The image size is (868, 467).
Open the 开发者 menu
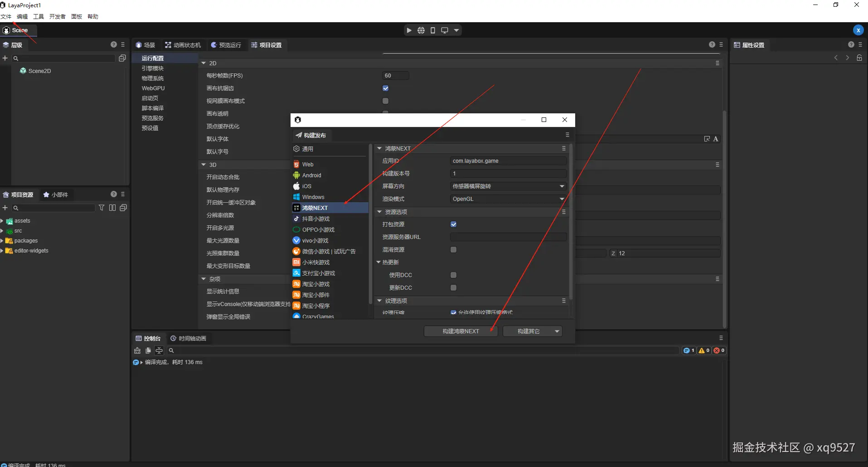coord(58,17)
